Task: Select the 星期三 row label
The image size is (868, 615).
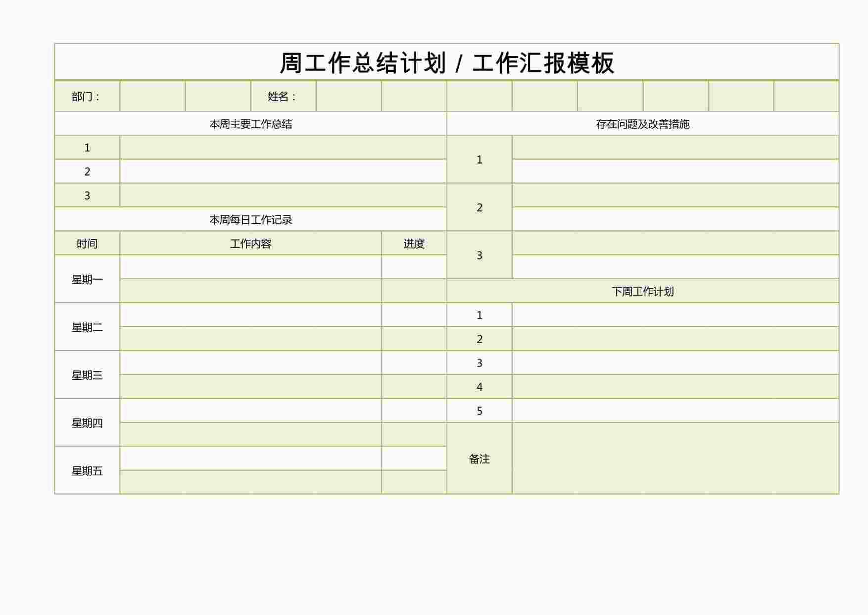Action: point(87,375)
